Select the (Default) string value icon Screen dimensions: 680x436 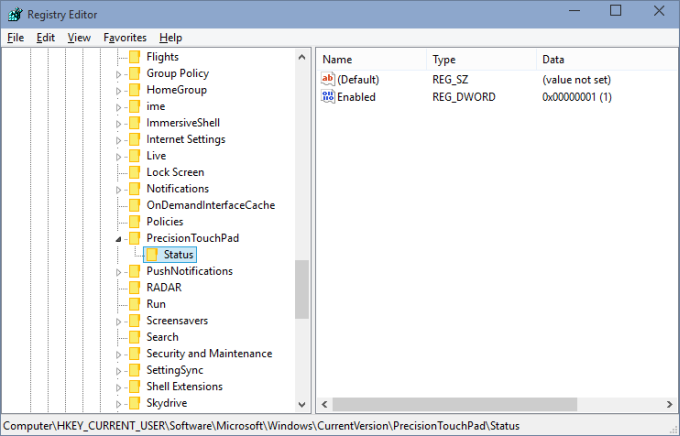click(328, 79)
